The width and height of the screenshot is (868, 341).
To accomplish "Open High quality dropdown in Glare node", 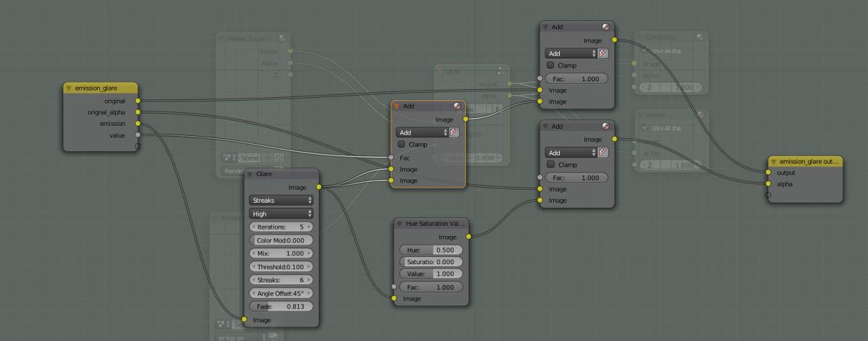I will coord(281,214).
